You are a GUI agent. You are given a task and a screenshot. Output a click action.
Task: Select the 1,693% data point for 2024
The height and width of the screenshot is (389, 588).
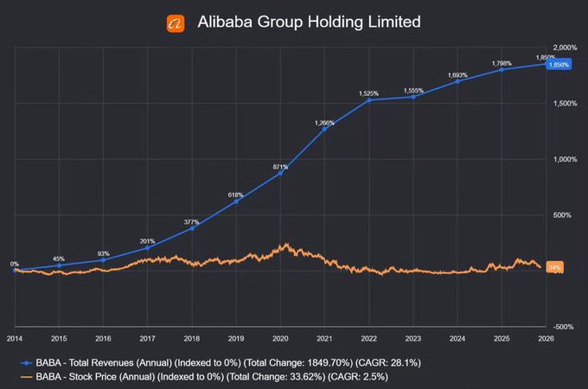[457, 81]
